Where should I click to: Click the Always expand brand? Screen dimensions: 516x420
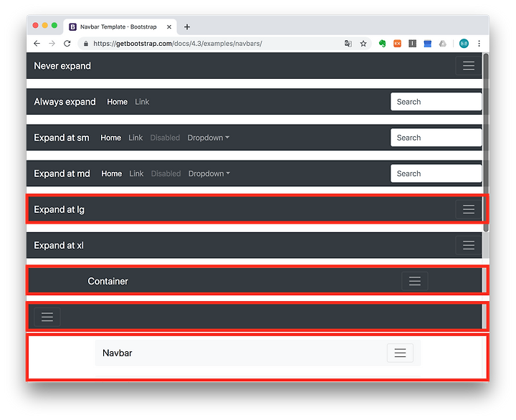64,102
